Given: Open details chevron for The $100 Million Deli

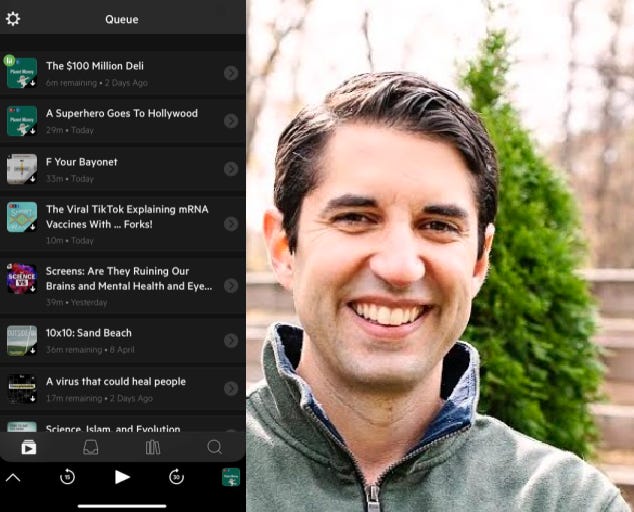Looking at the screenshot, I should (x=231, y=73).
